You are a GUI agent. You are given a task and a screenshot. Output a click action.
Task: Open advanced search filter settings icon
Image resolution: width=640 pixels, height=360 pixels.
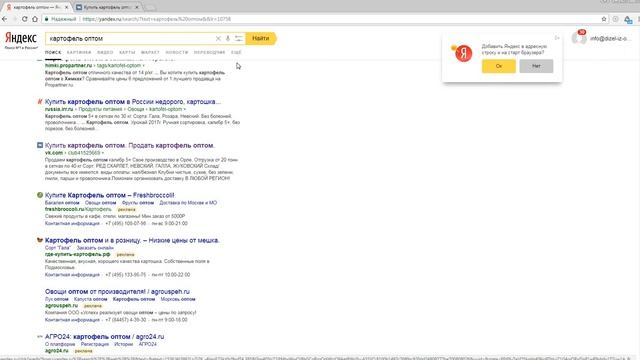[x=239, y=38]
